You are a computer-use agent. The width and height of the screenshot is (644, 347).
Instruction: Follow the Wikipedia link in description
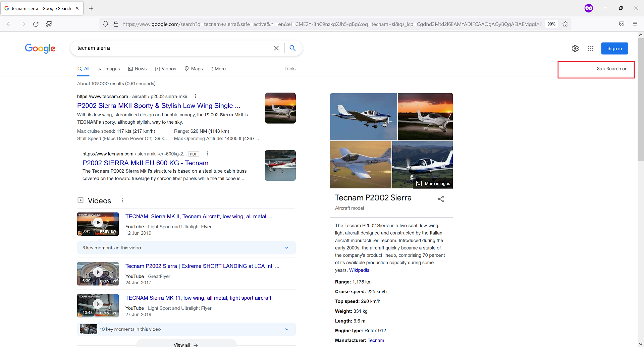tap(359, 270)
